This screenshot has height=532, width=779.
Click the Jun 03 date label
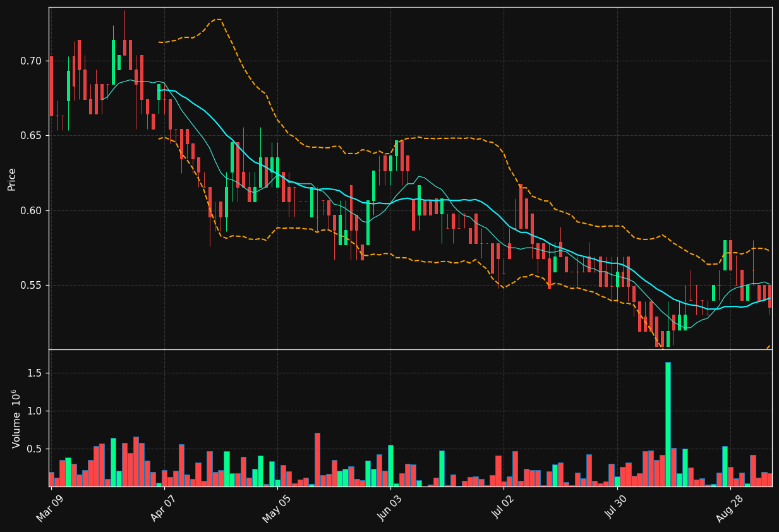click(x=389, y=508)
